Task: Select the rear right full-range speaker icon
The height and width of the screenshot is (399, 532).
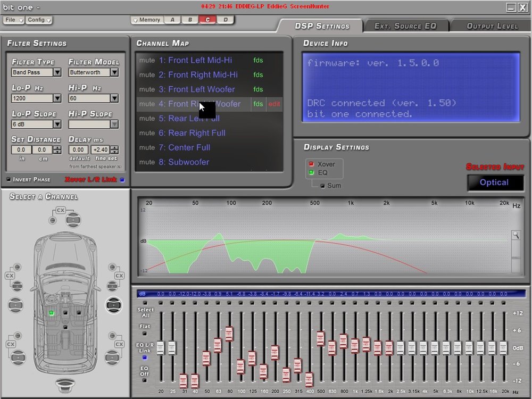Action: 112,358
